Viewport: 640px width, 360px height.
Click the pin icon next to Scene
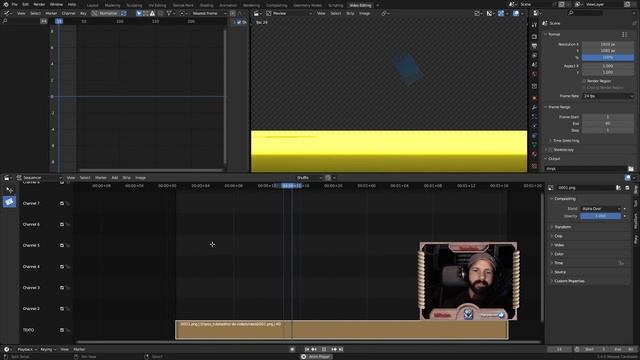tap(634, 23)
